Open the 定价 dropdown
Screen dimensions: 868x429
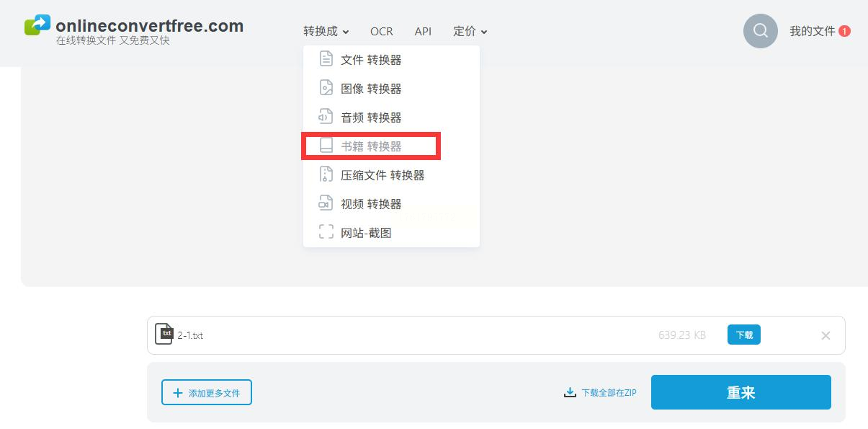click(x=470, y=31)
